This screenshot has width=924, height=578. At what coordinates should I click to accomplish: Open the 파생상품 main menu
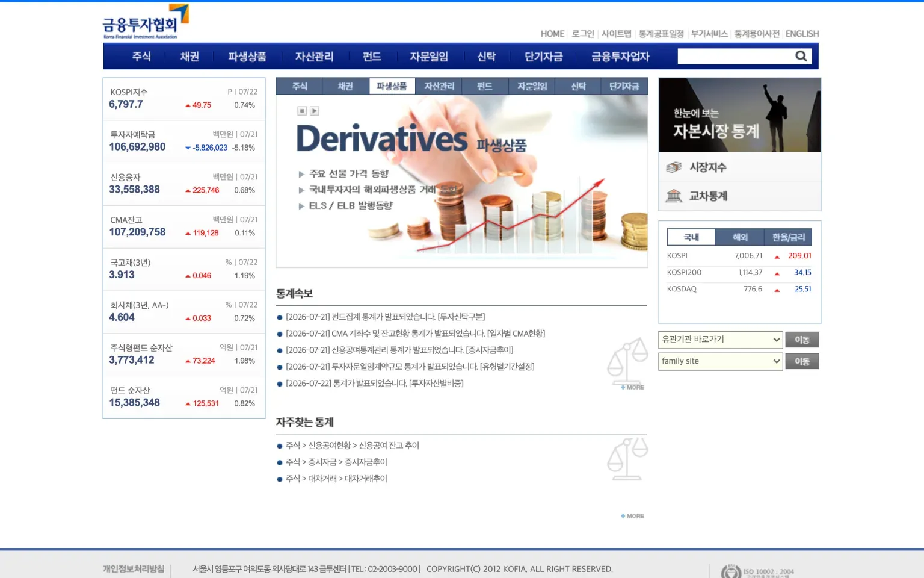pos(247,57)
